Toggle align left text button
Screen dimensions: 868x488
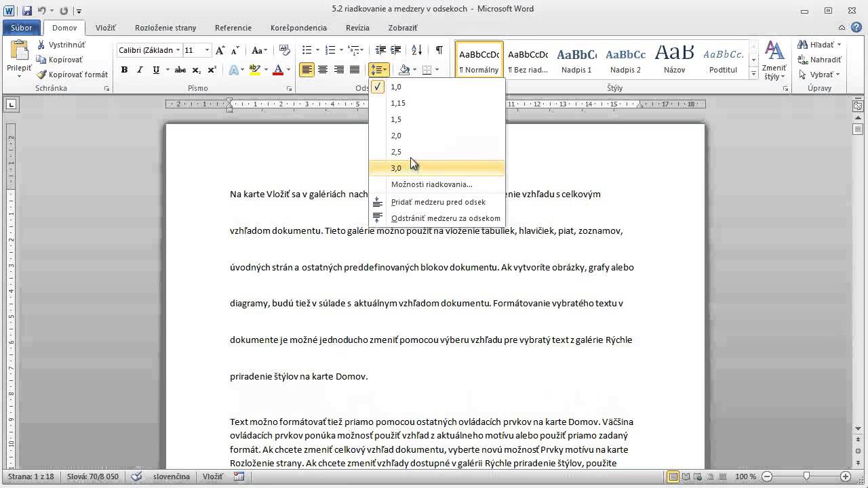[307, 70]
